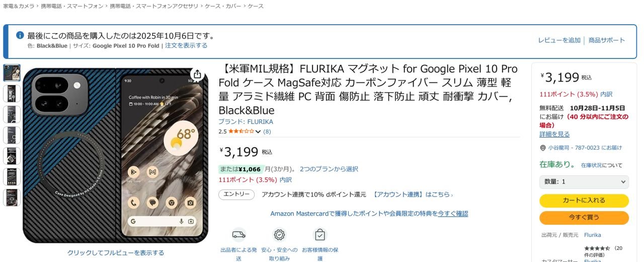Click the star rating icons
Screen dimensions: 644x262
click(x=241, y=132)
